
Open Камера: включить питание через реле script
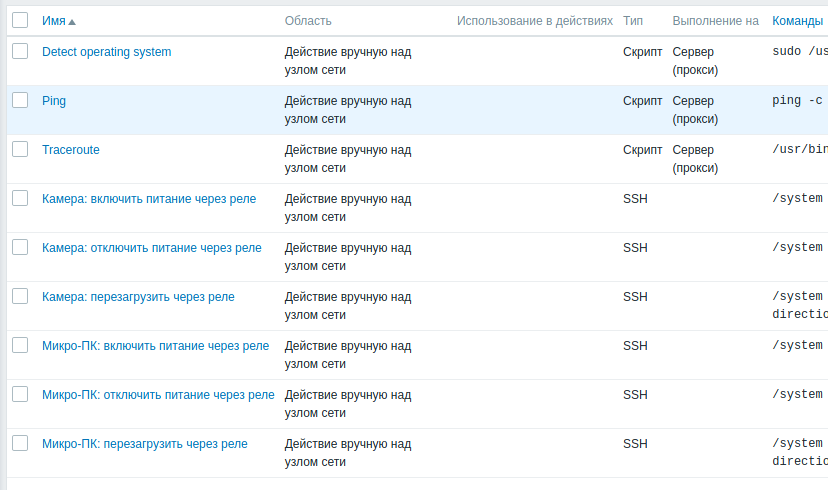coord(148,199)
